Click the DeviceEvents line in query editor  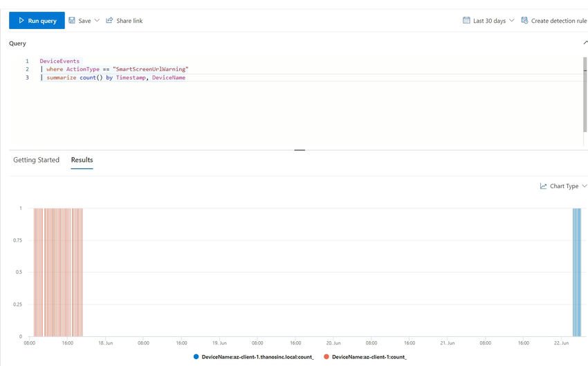pos(59,61)
